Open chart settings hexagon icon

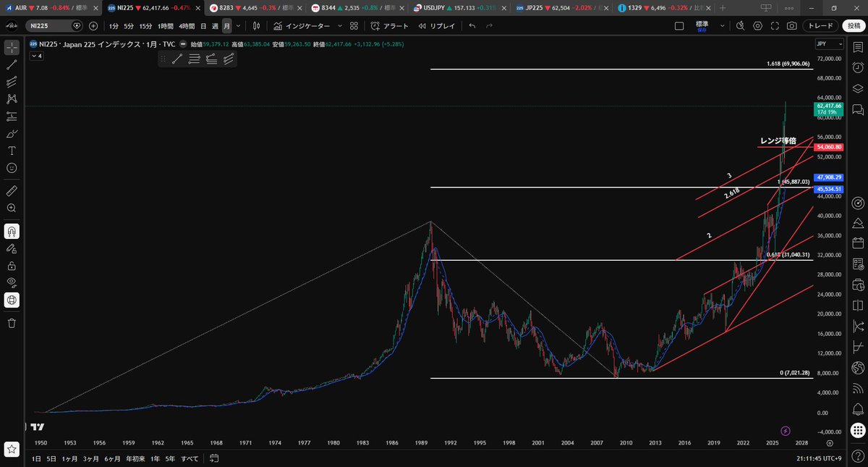coord(757,25)
